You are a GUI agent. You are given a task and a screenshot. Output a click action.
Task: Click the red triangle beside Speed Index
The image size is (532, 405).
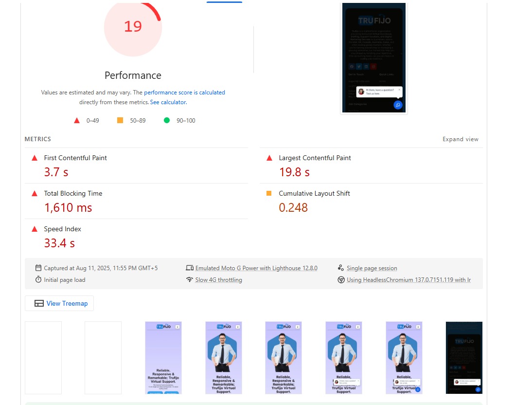[35, 229]
